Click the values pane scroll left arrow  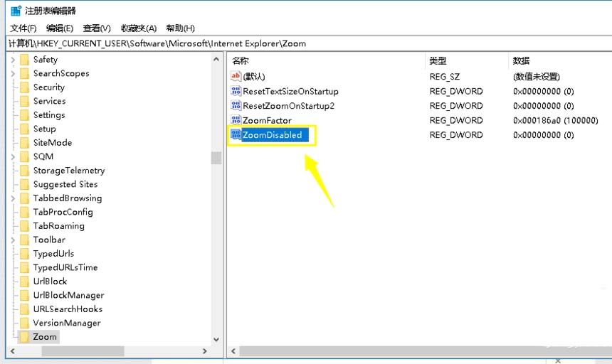[x=233, y=351]
